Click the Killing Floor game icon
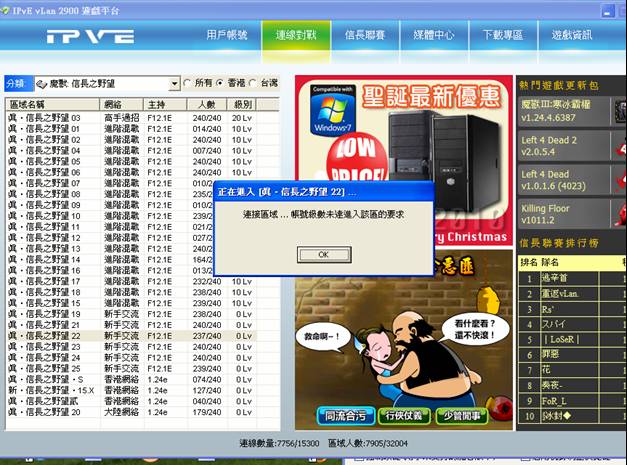Screen dimensions: 627x465 point(620,214)
